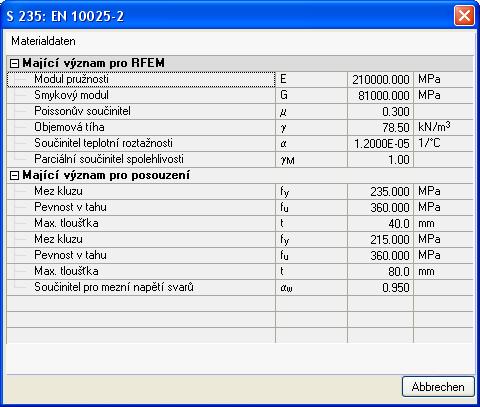Image resolution: width=480 pixels, height=407 pixels.
Task: Click the yield strength value 215.000
Action: pos(380,240)
